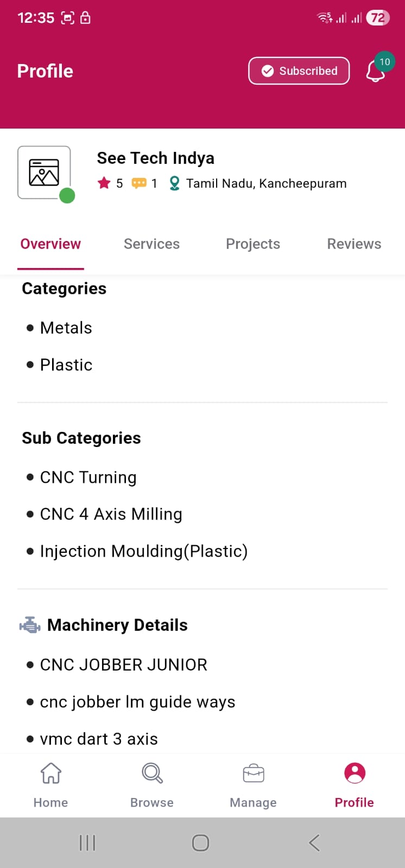Viewport: 405px width, 868px height.
Task: Tap the location pin icon
Action: coord(174,183)
